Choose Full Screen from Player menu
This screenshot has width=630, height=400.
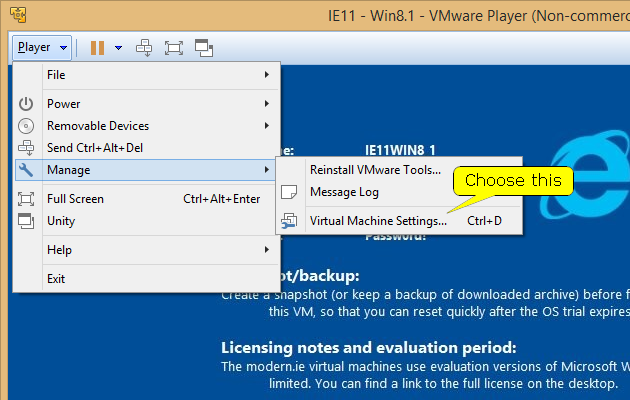click(x=147, y=199)
